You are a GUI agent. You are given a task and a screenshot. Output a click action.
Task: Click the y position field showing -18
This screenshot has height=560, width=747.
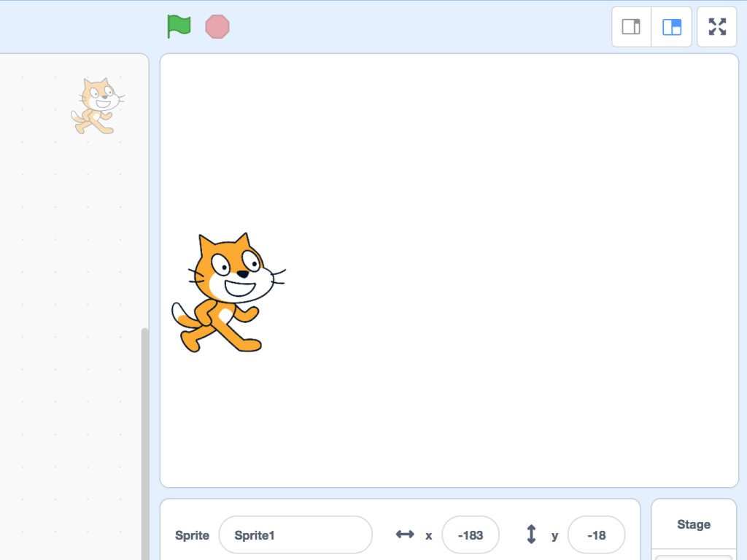(x=597, y=534)
